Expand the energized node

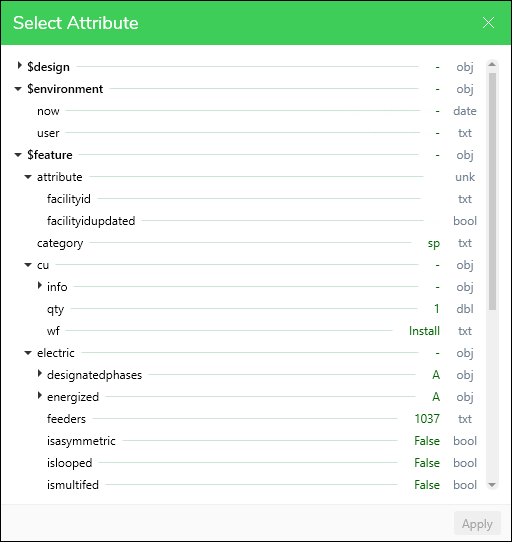coord(40,396)
